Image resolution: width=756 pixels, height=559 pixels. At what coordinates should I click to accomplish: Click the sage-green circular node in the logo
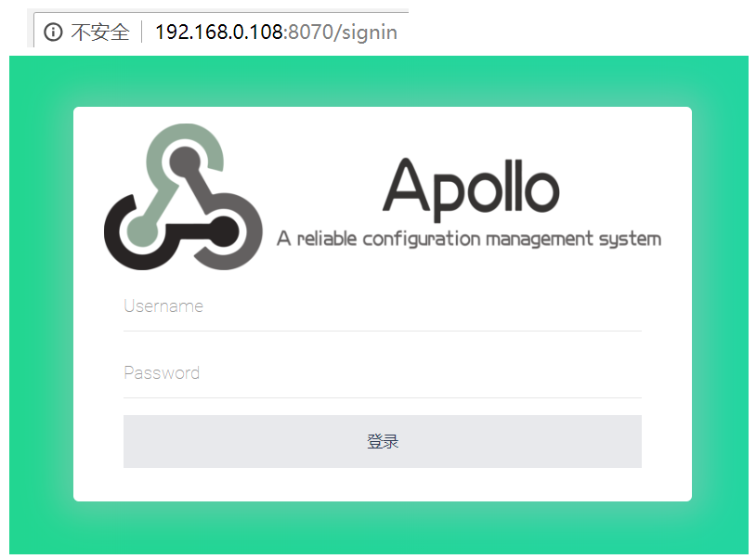tap(142, 232)
